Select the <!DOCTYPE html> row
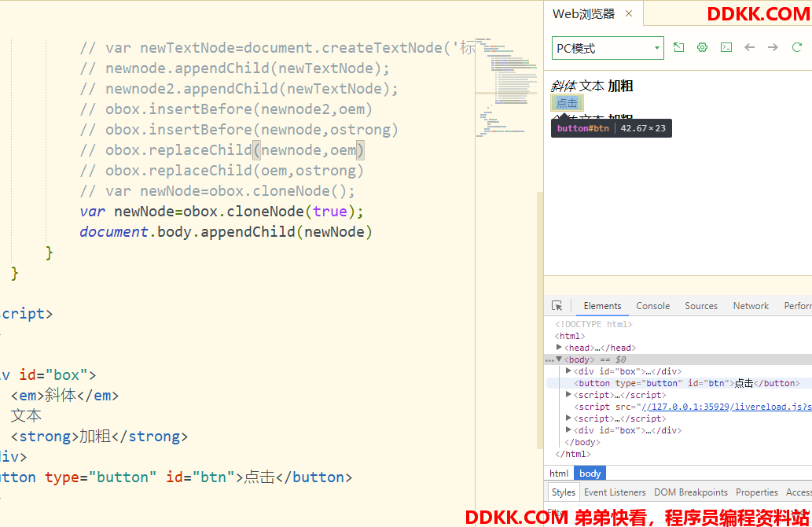The width and height of the screenshot is (812, 527). [x=593, y=324]
